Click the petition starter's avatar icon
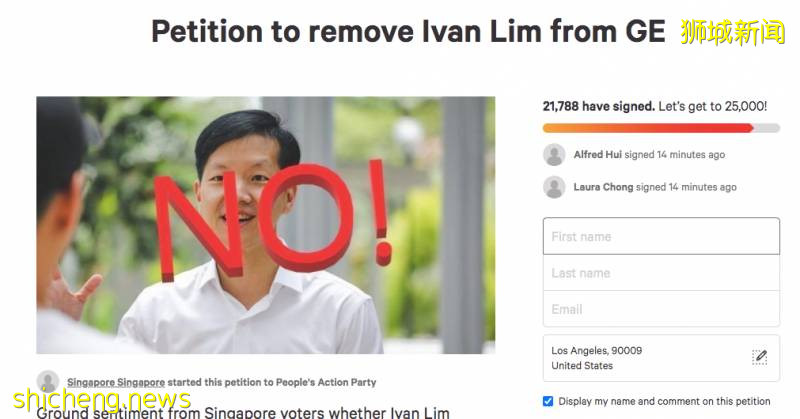The width and height of the screenshot is (800, 419). click(x=48, y=382)
